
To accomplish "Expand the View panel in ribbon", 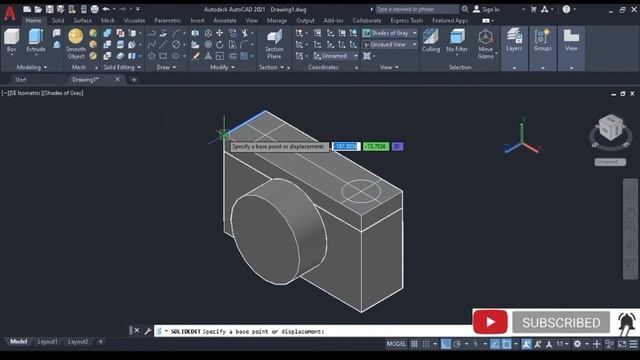I will (x=389, y=67).
